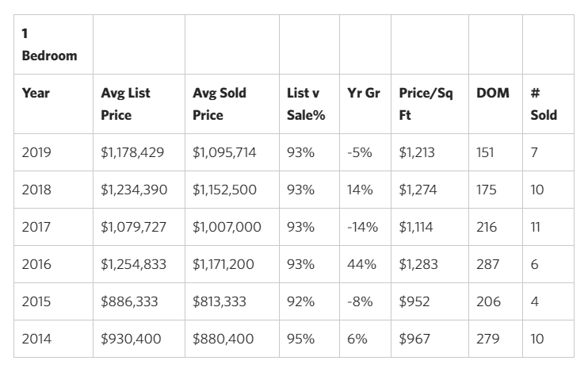Select the $886,333 average list price cell
The height and width of the screenshot is (376, 588).
coord(131,301)
